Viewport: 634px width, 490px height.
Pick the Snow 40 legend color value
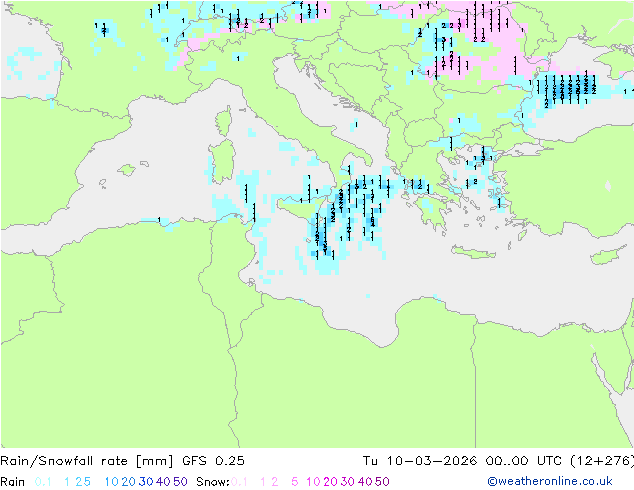365,482
